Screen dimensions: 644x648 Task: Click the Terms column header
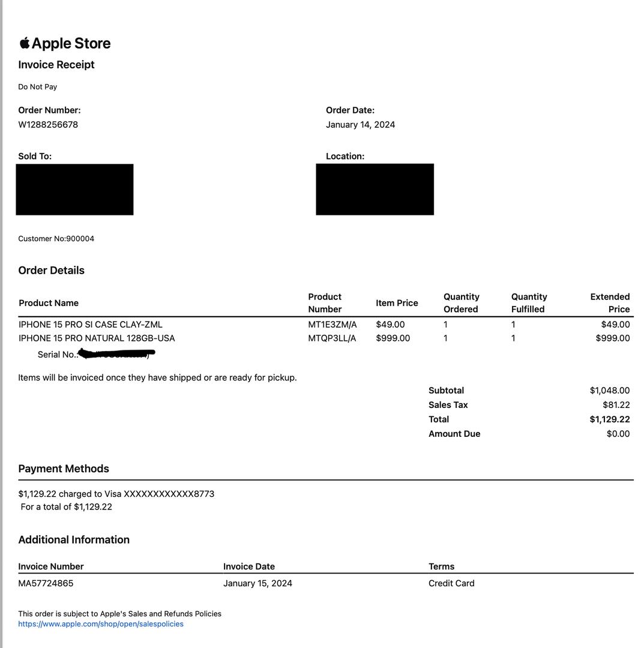pyautogui.click(x=442, y=566)
